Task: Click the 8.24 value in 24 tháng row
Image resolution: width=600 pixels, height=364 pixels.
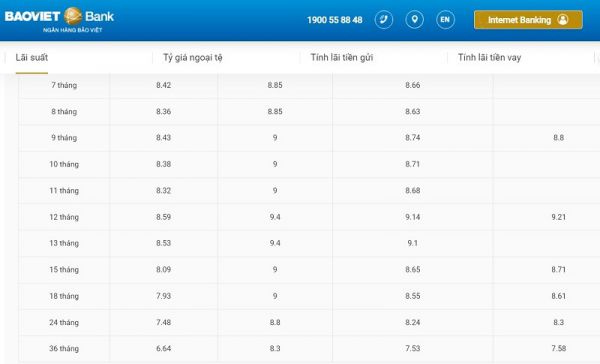Action: pyautogui.click(x=412, y=322)
